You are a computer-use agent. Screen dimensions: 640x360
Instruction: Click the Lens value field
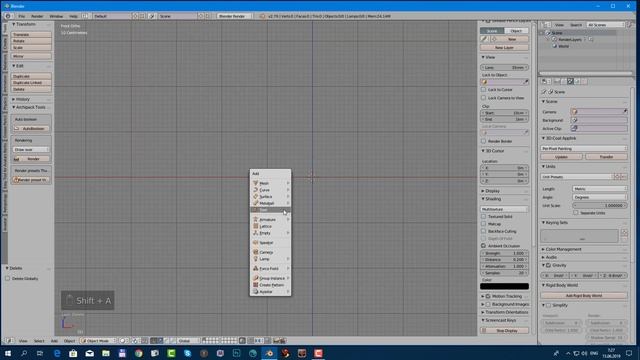tap(504, 68)
